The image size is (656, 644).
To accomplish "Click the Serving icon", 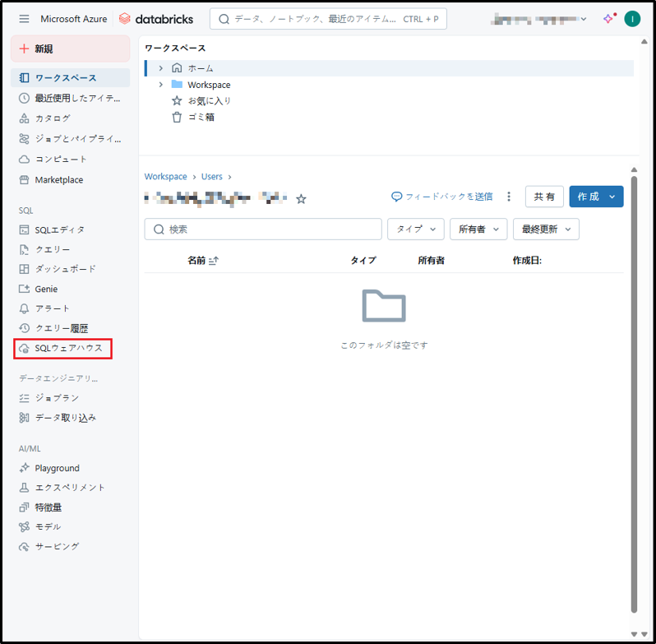I will [x=25, y=546].
